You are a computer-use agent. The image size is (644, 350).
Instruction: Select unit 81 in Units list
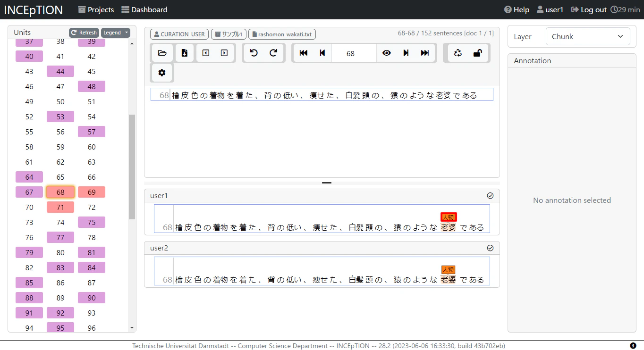[92, 252]
